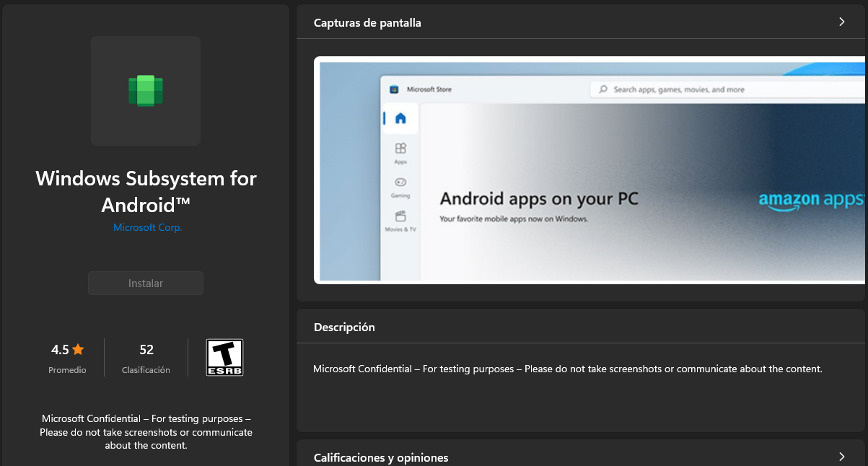Open the Capturas de pantalla section heading

(x=367, y=23)
